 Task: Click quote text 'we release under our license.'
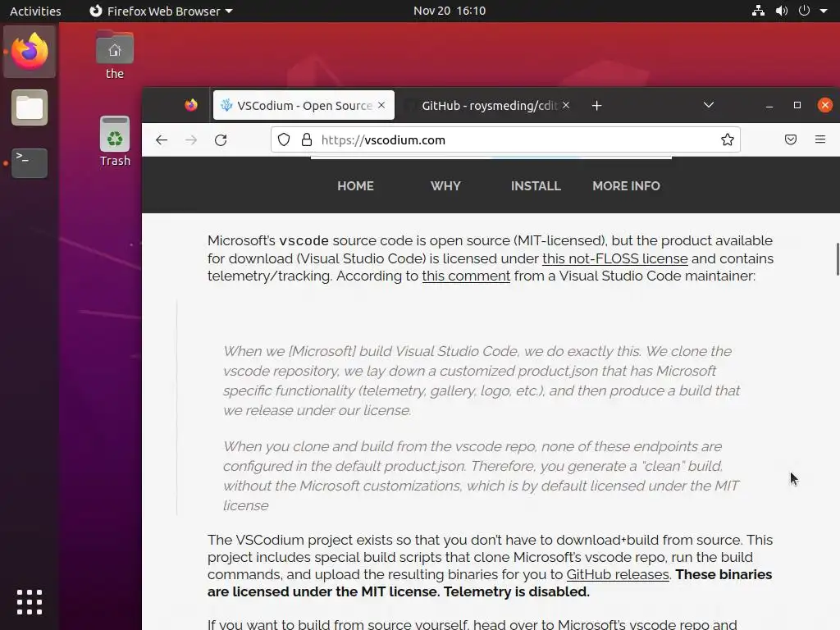[317, 410]
